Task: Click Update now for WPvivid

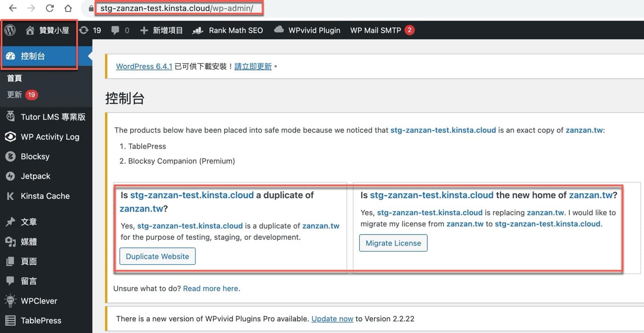Action: [x=332, y=318]
